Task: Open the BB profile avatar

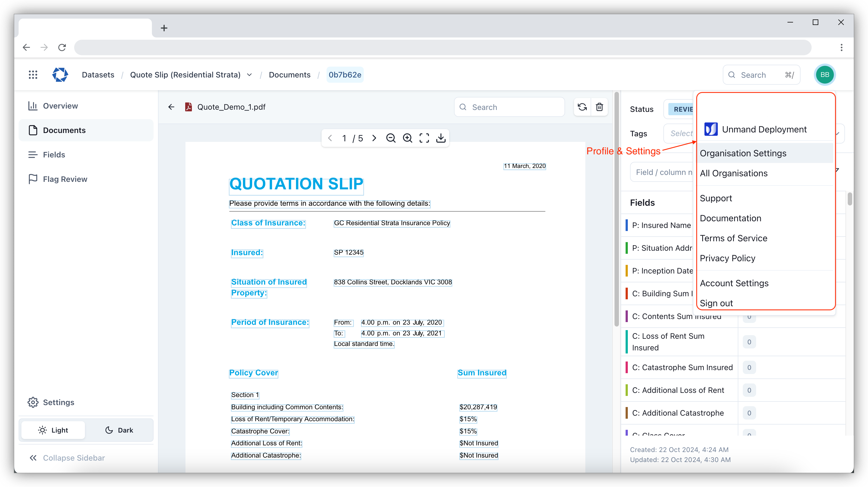Action: (824, 74)
